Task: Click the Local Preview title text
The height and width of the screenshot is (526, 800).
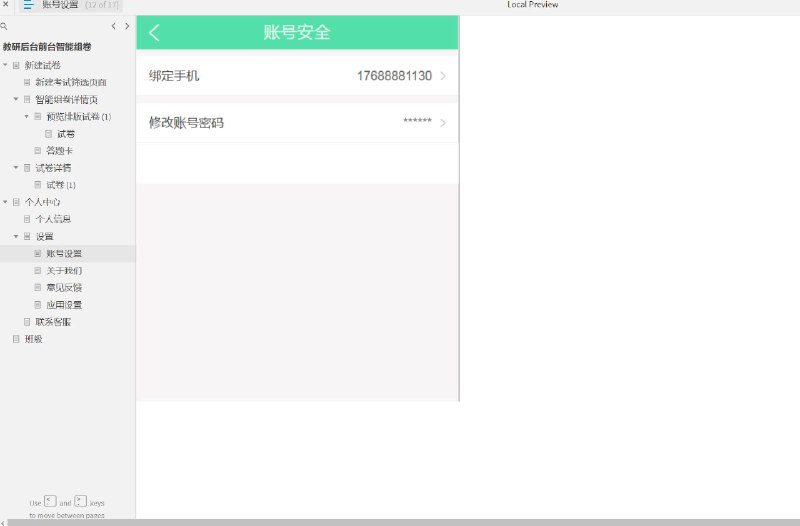Action: [533, 5]
